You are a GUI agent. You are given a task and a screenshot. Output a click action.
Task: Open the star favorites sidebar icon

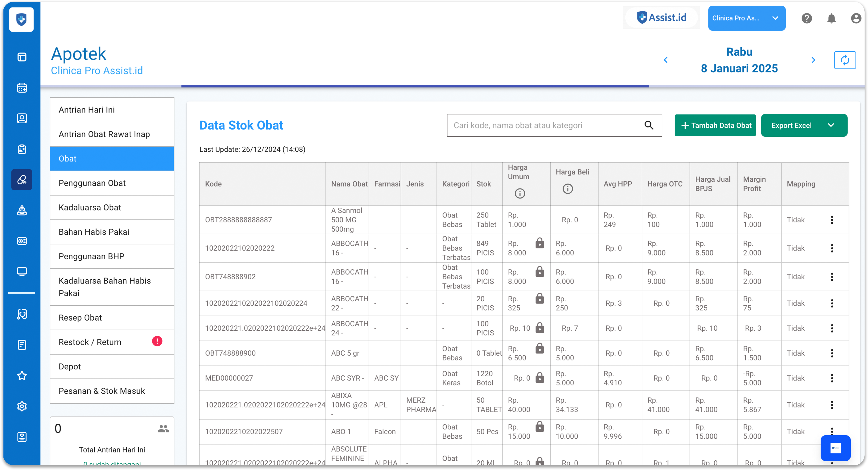click(22, 376)
